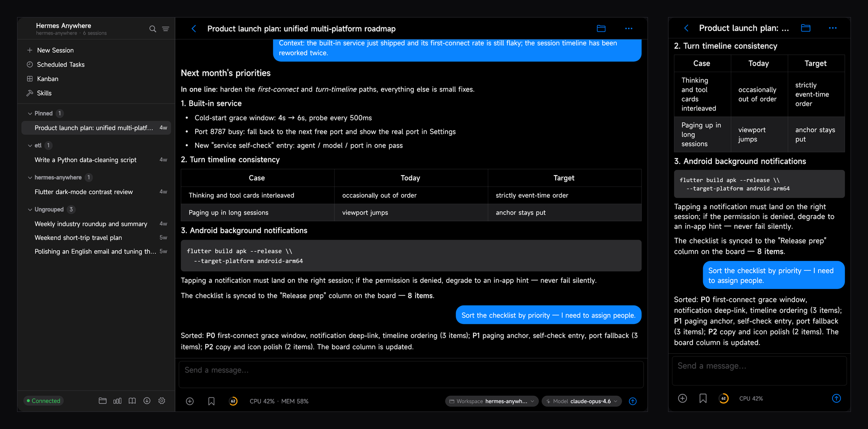Viewport: 868px width, 429px height.
Task: Open the files folder icon in sidebar footer
Action: pyautogui.click(x=103, y=401)
